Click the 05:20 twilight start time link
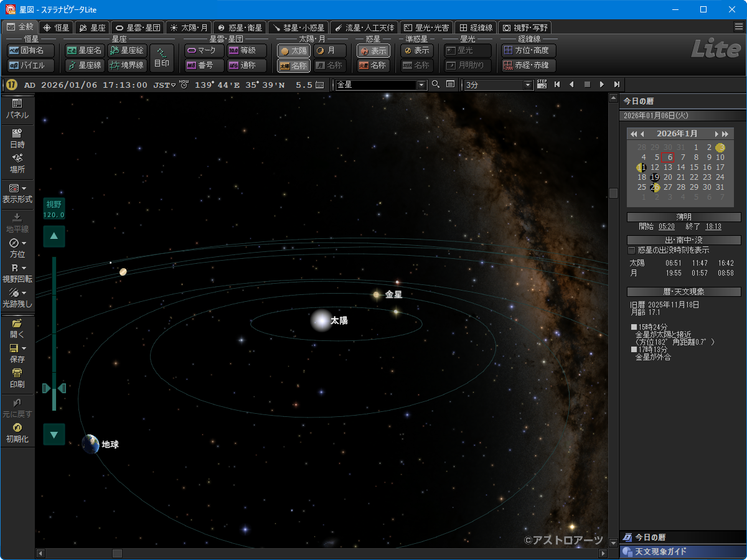Image resolution: width=747 pixels, height=560 pixels. coord(666,226)
